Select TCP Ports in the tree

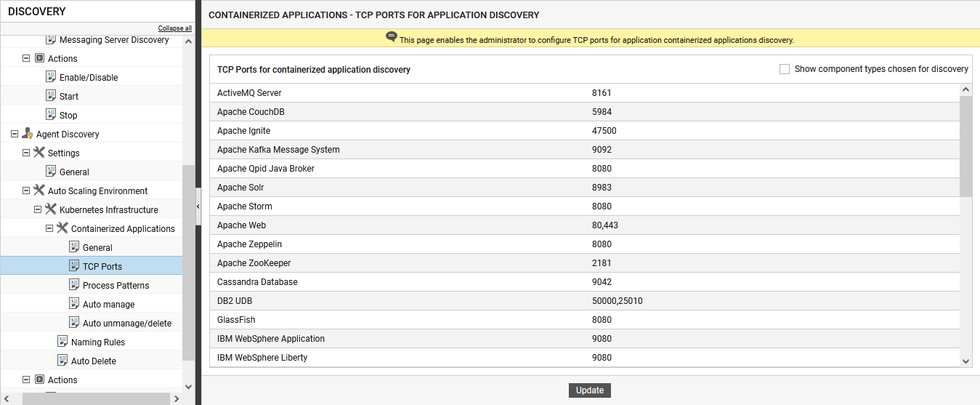click(102, 267)
